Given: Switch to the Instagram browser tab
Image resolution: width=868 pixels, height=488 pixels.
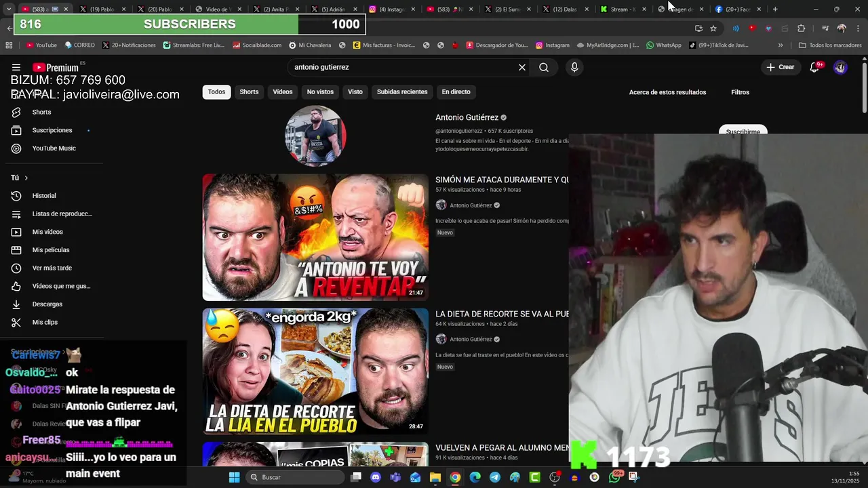Looking at the screenshot, I should [391, 9].
